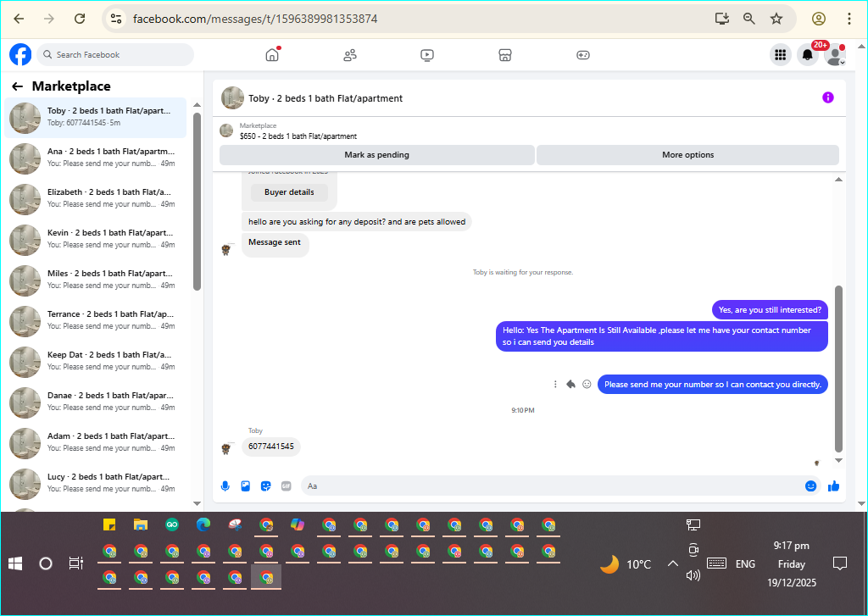Open the Terrance conversation

tap(95, 320)
